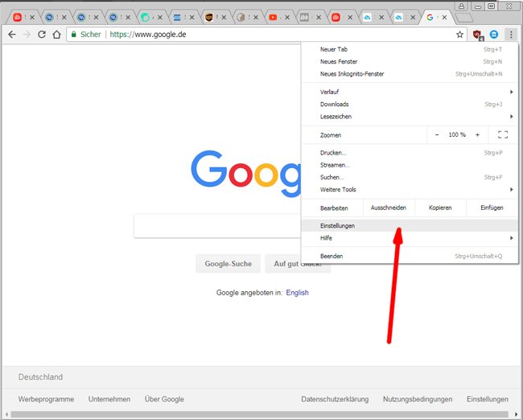Open the Werbeprogramme footer link
523x420 pixels.
click(x=46, y=399)
